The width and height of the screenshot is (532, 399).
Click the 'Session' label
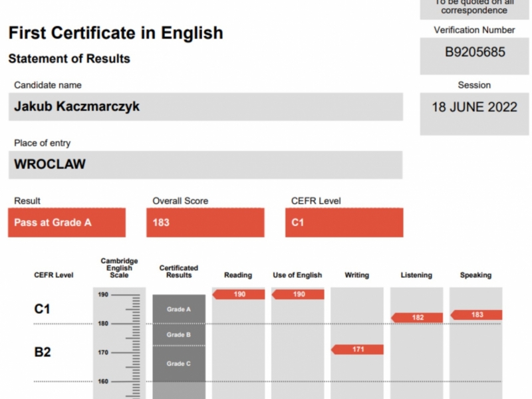coord(474,85)
